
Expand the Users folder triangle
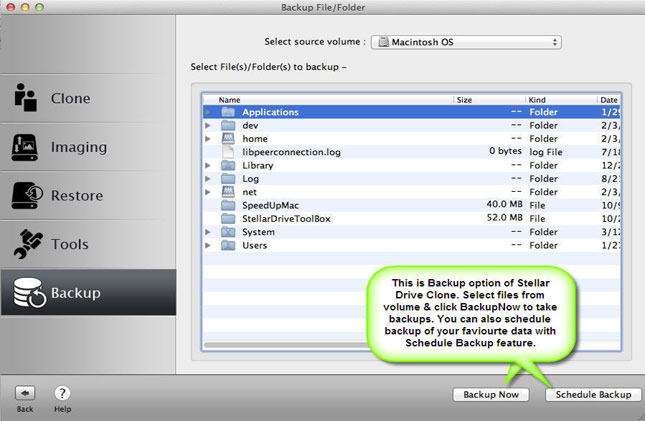tap(208, 245)
